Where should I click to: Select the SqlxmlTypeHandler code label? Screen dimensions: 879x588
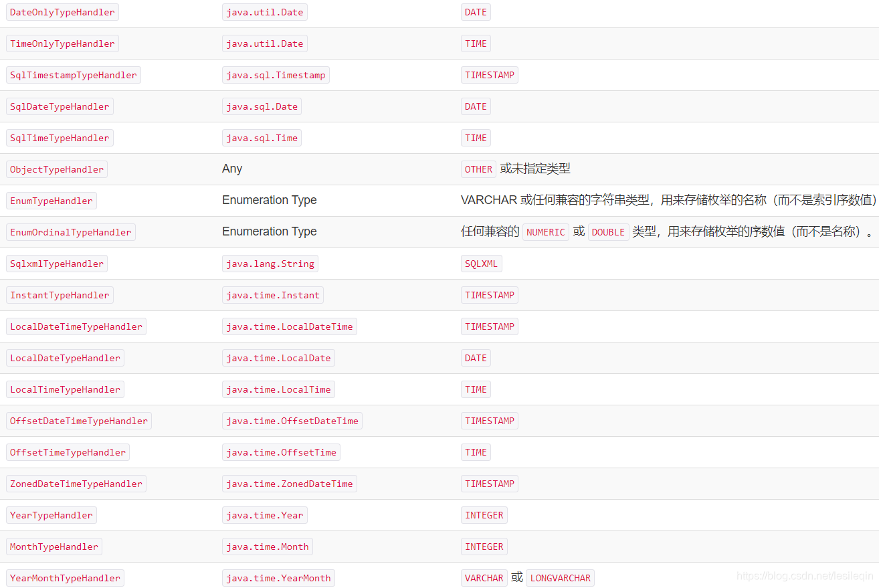pyautogui.click(x=57, y=264)
